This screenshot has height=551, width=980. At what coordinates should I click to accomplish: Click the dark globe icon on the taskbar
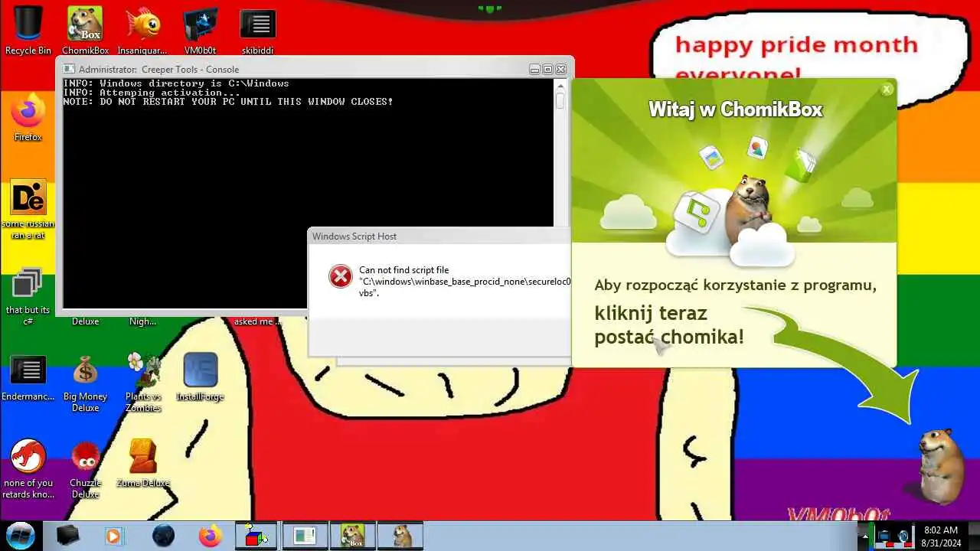coord(163,536)
